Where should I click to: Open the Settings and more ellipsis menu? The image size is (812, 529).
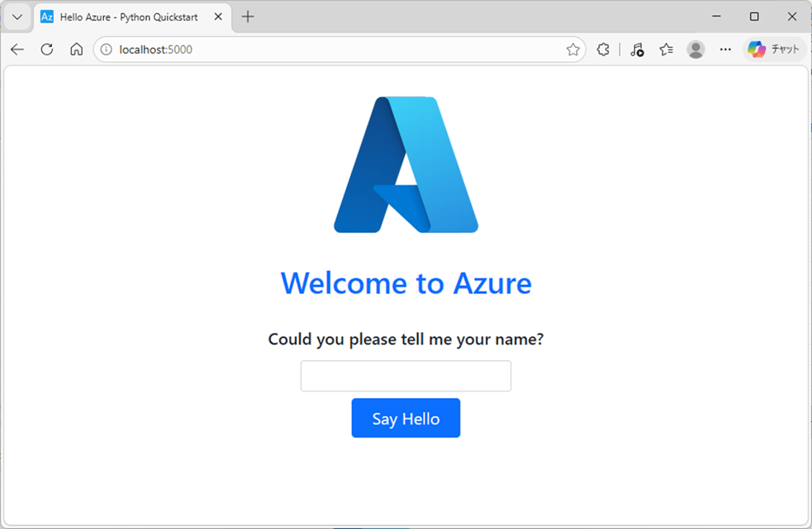725,49
